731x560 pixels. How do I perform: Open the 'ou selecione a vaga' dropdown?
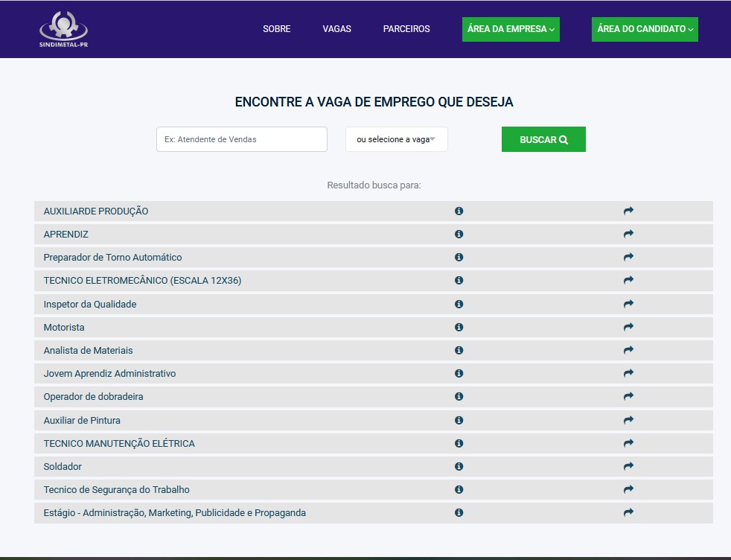[x=396, y=139]
